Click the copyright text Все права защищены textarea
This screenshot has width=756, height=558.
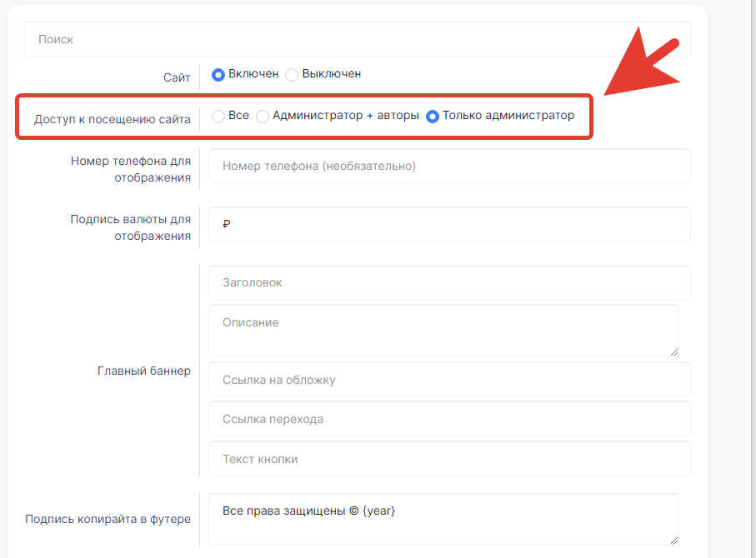pyautogui.click(x=443, y=520)
